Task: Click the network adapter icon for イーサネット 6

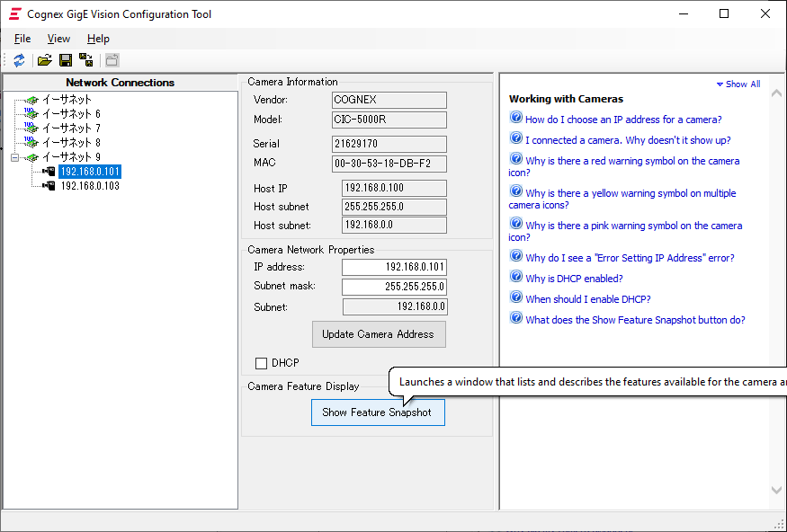Action: pos(31,114)
